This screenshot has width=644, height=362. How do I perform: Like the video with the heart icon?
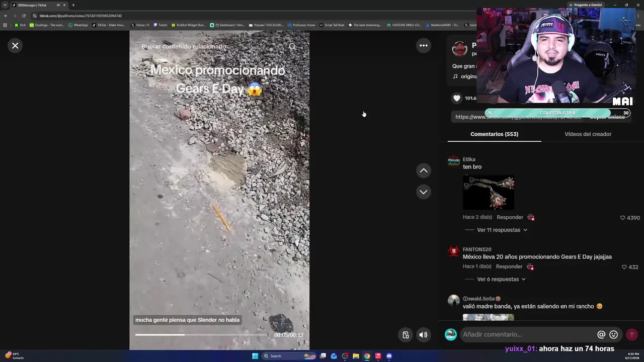click(x=457, y=99)
